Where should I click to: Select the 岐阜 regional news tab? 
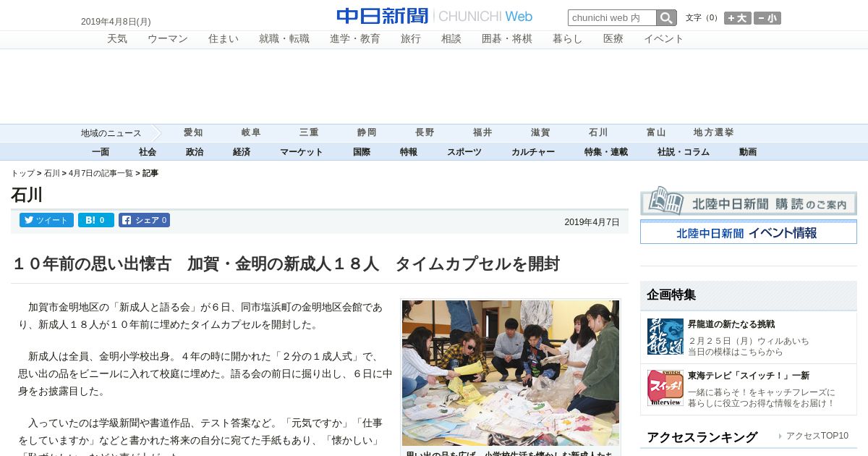[251, 132]
